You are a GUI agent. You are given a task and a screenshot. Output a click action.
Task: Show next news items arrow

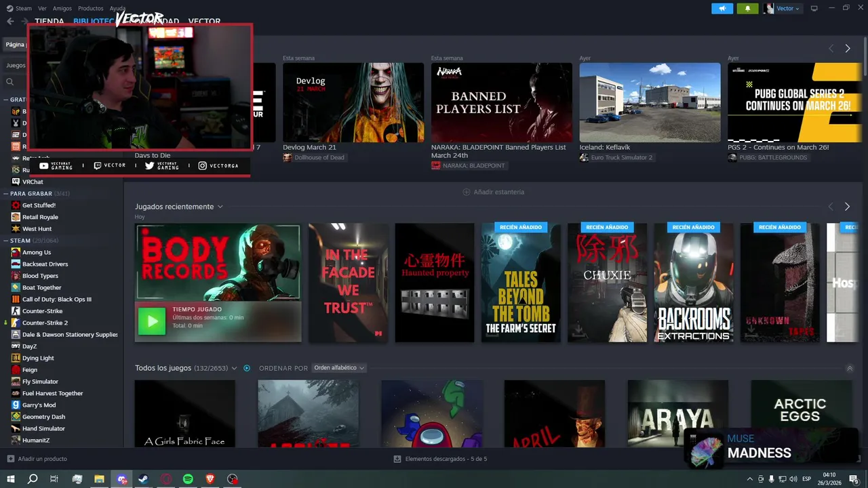[x=847, y=48]
